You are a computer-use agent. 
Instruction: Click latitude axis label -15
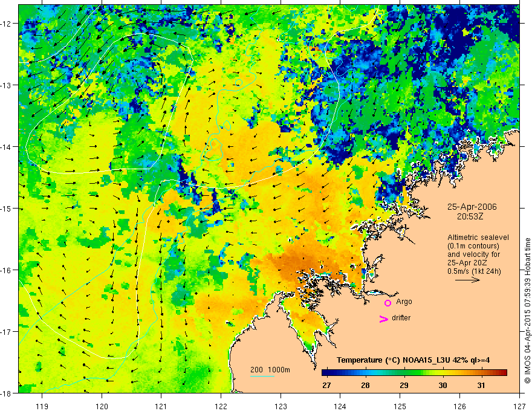coord(6,208)
